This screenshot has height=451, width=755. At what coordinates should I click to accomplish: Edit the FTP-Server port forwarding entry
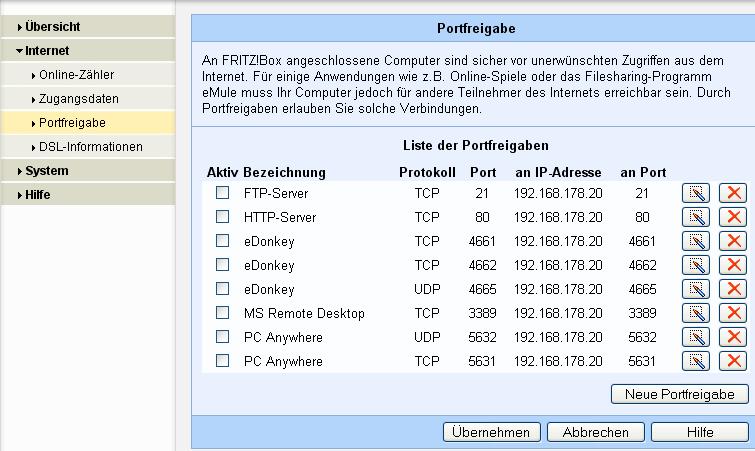695,193
